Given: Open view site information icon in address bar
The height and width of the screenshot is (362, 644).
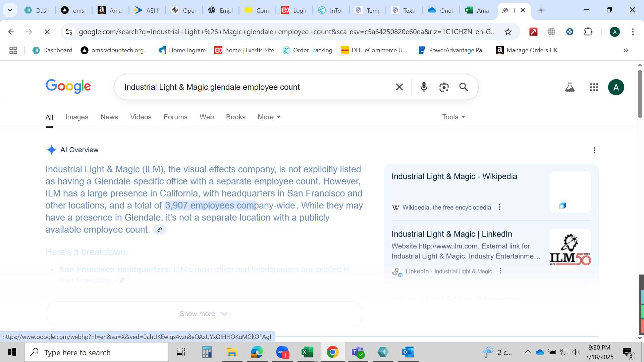Looking at the screenshot, I should click(69, 32).
